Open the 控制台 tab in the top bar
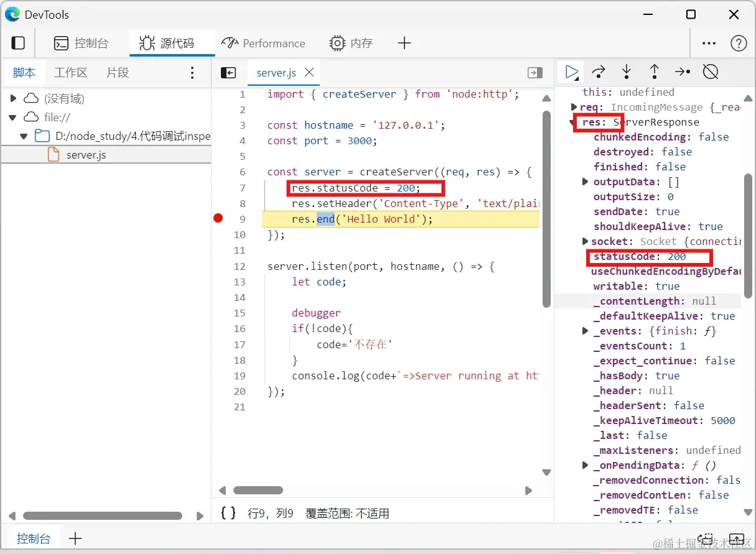This screenshot has width=756, height=554. click(x=81, y=43)
